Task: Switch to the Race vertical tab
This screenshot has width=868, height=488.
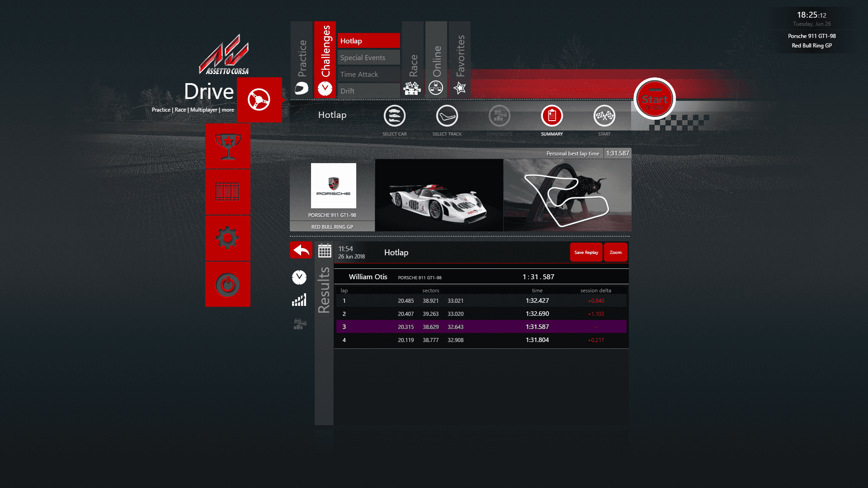Action: coord(413,59)
